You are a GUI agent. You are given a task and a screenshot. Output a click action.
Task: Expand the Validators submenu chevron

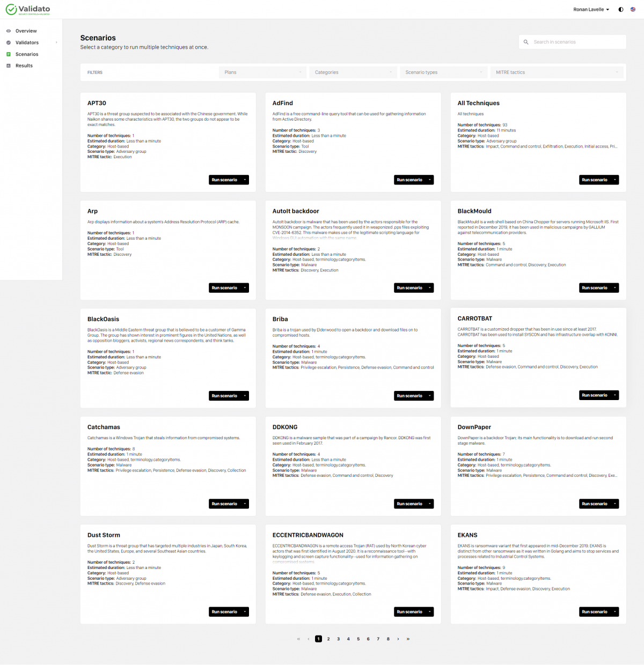click(56, 43)
